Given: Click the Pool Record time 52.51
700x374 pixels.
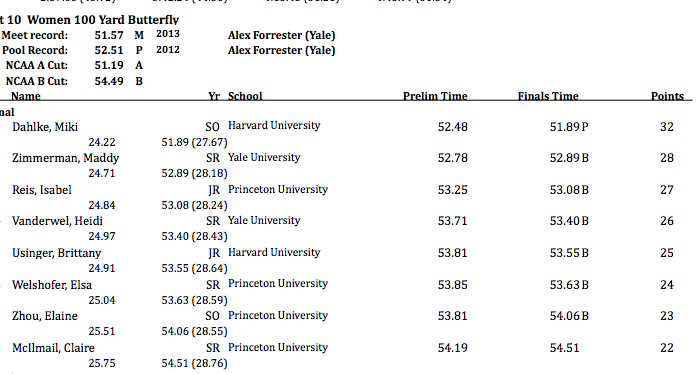Looking at the screenshot, I should [x=109, y=50].
